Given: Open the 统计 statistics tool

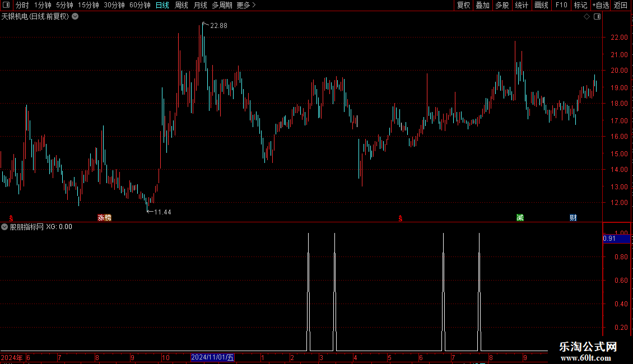Looking at the screenshot, I should pyautogui.click(x=522, y=5).
